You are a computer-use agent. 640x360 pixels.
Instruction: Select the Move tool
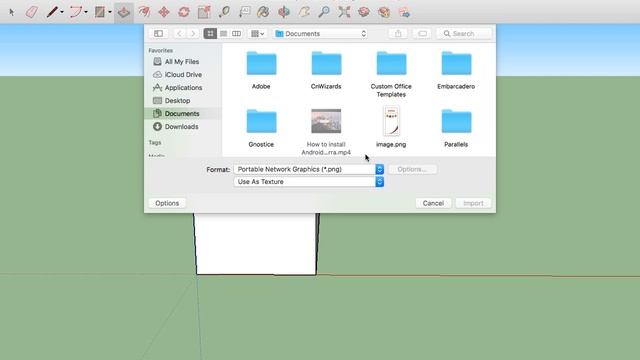pos(164,12)
